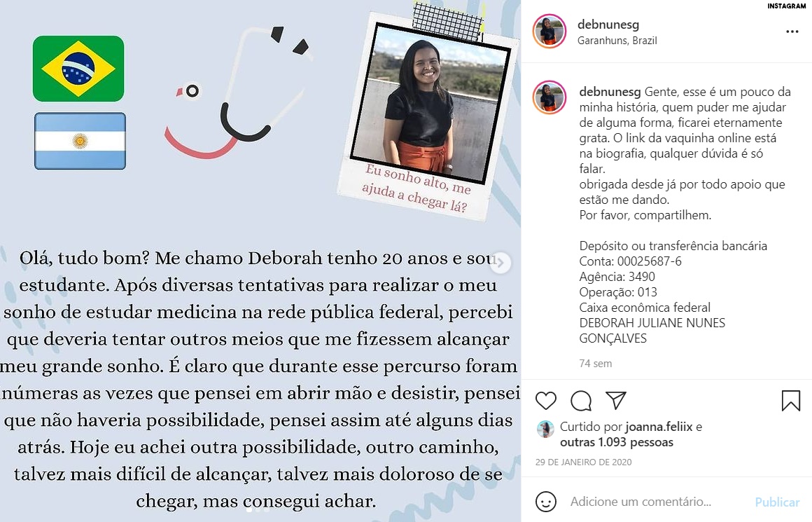Viewport: 812px width, 522px height.
Task: Click the 29 de janeiro de 2020 date
Action: tap(584, 462)
